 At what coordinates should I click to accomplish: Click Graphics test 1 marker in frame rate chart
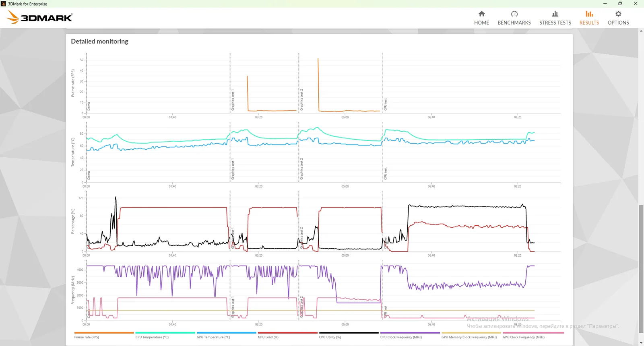233,100
